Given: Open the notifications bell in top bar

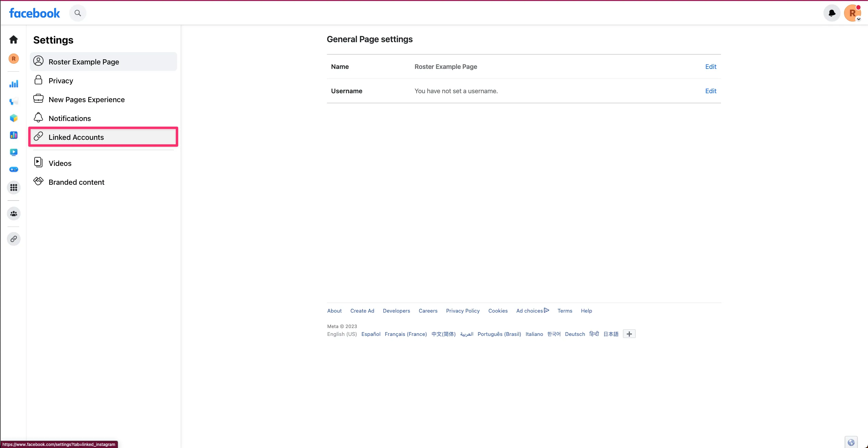Looking at the screenshot, I should [x=832, y=13].
